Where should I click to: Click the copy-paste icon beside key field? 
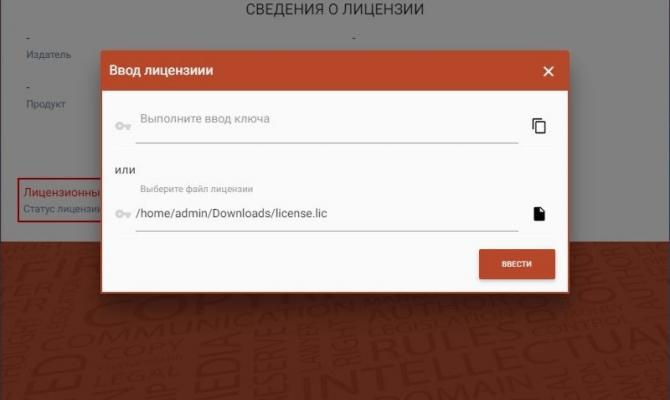(x=539, y=126)
